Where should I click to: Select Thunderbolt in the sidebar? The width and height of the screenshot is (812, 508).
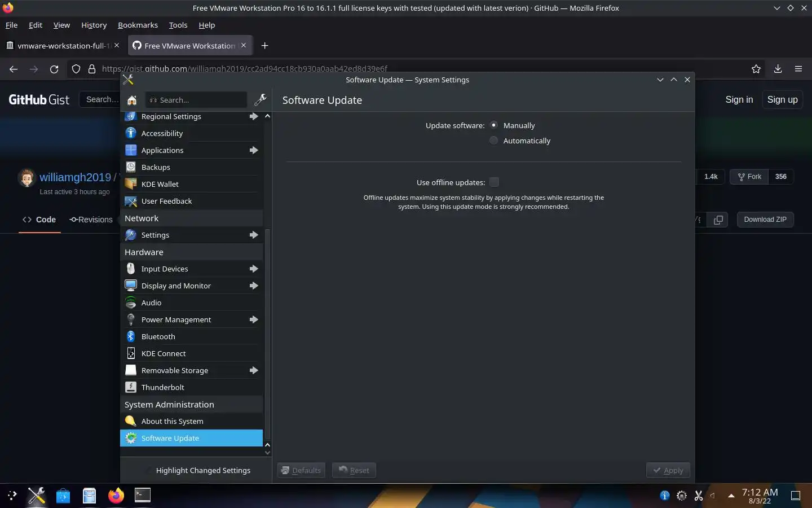(191, 387)
